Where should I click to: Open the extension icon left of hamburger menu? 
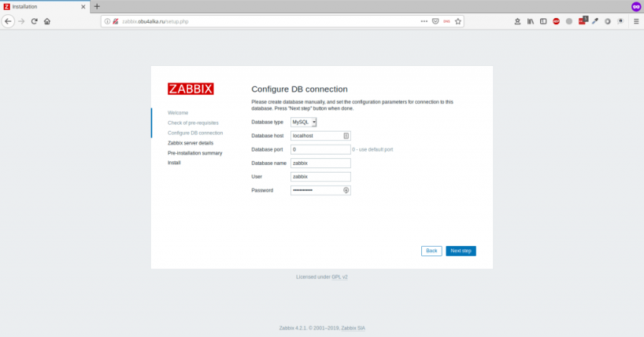click(x=621, y=21)
